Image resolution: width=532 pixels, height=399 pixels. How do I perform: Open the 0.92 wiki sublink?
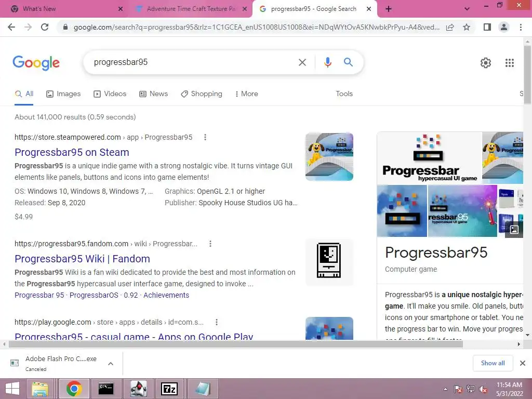point(130,295)
